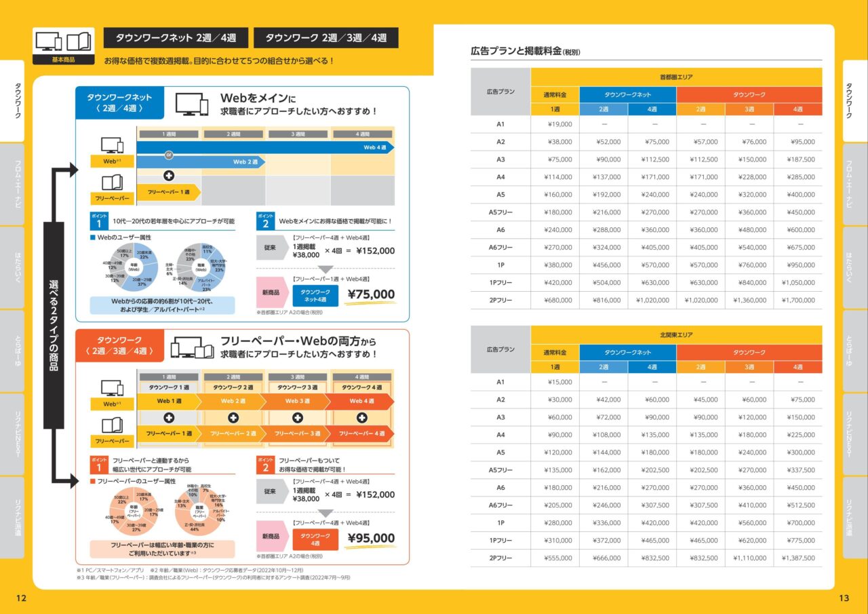
Task: Click the ¥1,387,500 cell in 2Pフリー row
Action: coord(797,558)
